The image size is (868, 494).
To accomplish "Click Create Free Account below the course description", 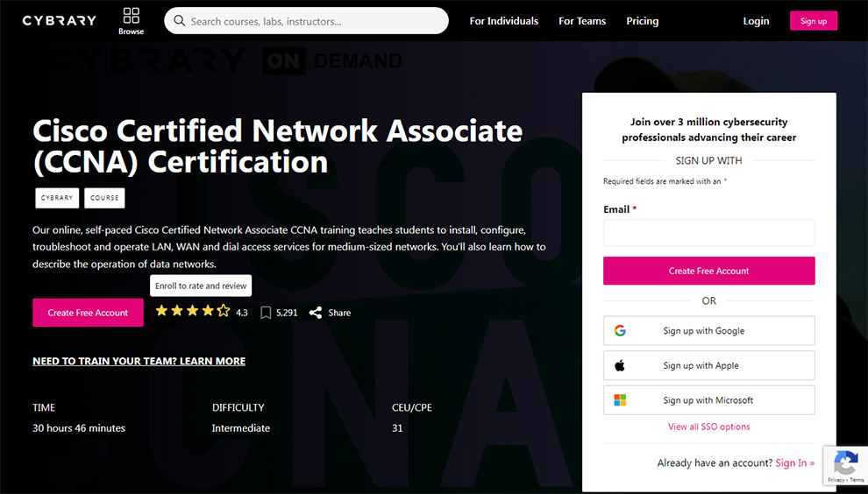I will pos(88,313).
